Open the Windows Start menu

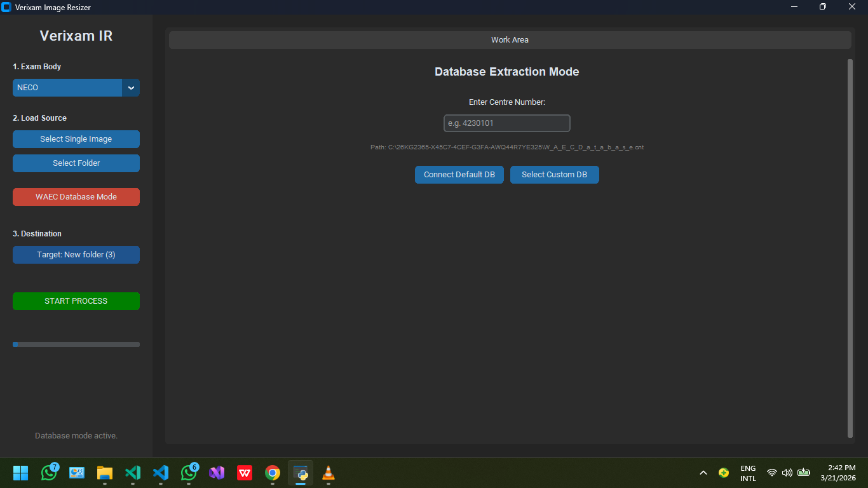21,473
